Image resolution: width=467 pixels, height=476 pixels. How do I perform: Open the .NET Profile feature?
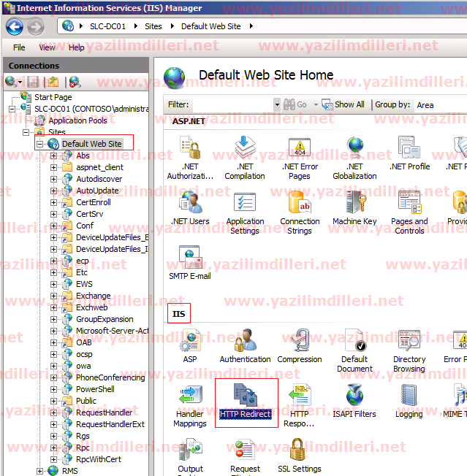tap(409, 153)
